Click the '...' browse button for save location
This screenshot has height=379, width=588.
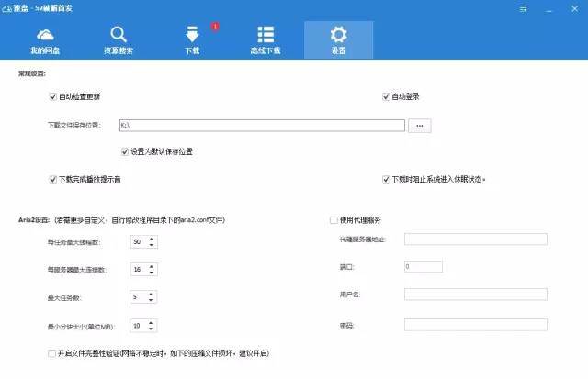point(419,125)
